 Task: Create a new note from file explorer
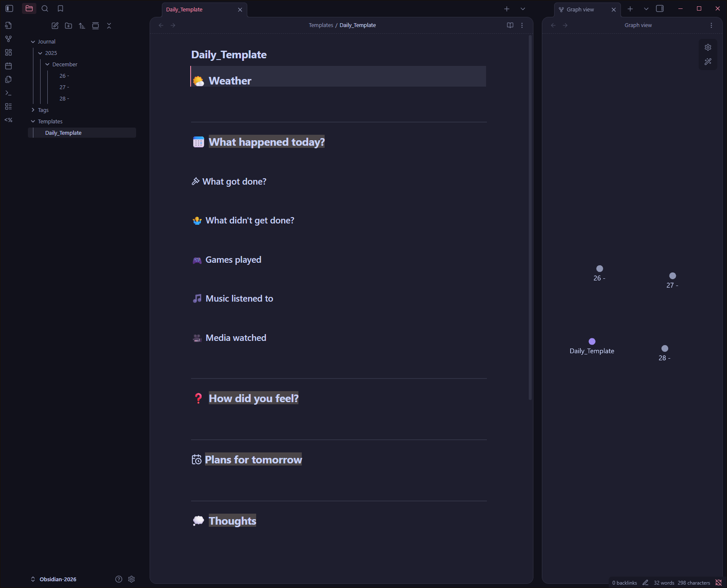pos(55,26)
